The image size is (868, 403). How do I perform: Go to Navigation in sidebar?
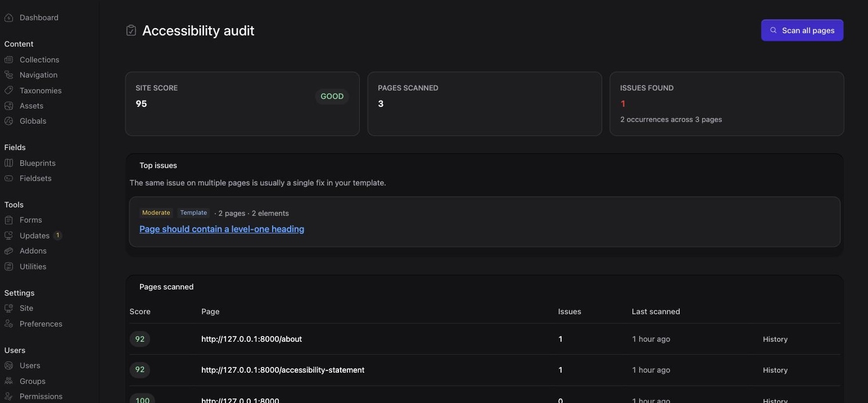(38, 75)
